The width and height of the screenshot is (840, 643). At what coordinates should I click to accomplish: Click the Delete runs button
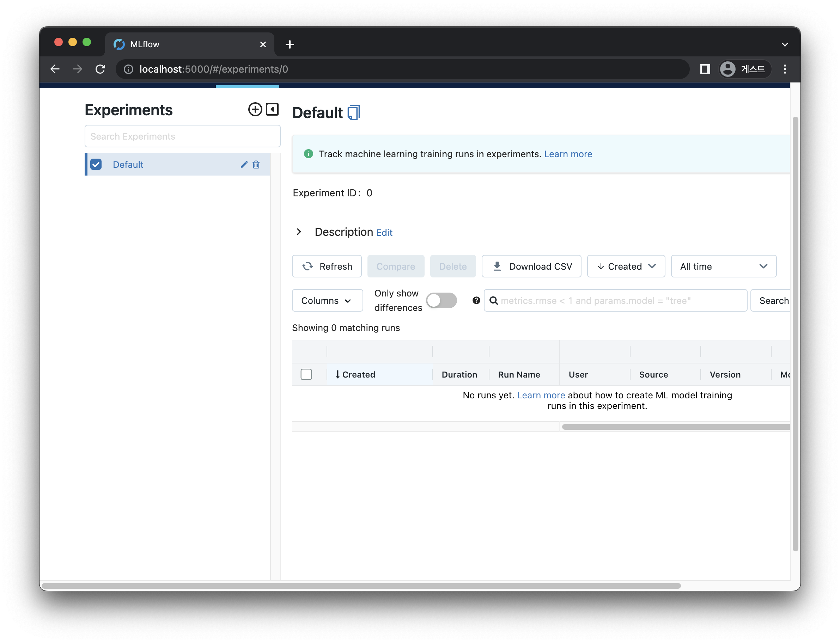tap(453, 267)
